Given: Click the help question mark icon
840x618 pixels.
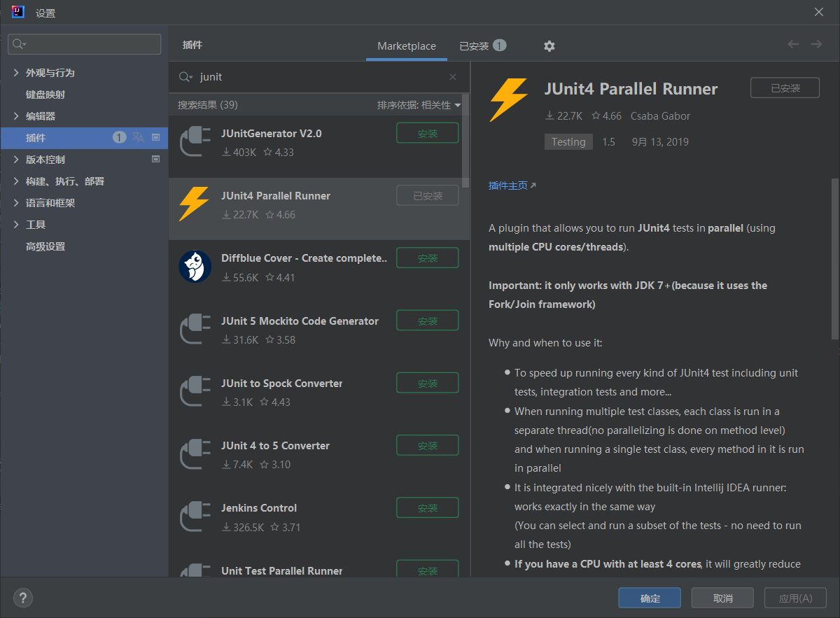Looking at the screenshot, I should (23, 598).
